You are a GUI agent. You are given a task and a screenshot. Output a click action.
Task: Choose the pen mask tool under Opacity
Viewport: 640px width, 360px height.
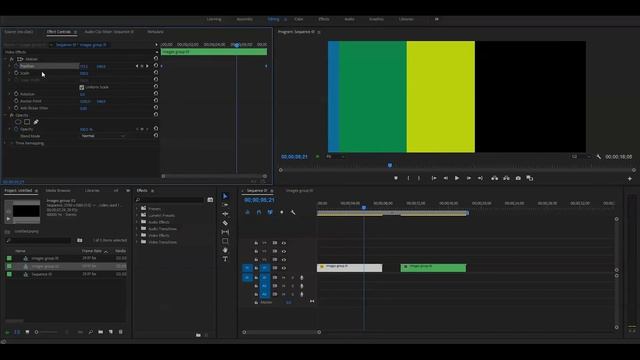pos(36,122)
